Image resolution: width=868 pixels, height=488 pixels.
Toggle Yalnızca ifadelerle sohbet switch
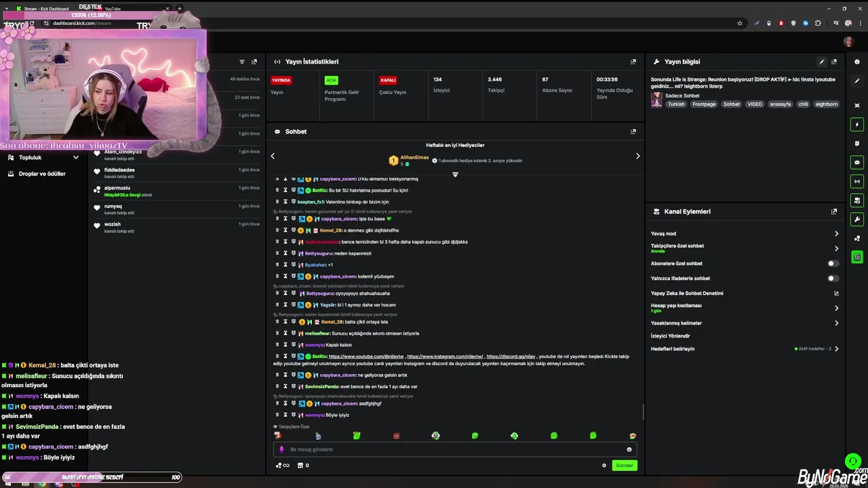[x=833, y=279]
